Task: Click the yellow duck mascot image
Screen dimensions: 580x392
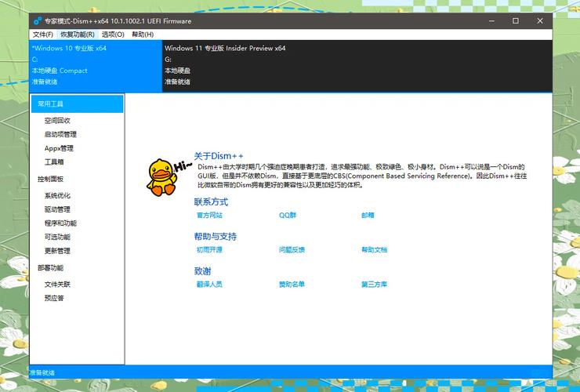Action: click(161, 177)
